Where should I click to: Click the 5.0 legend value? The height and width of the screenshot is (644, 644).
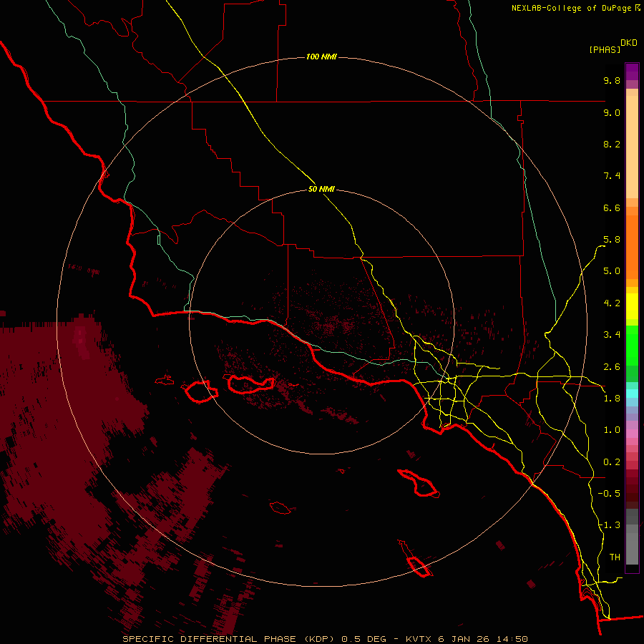click(x=612, y=271)
